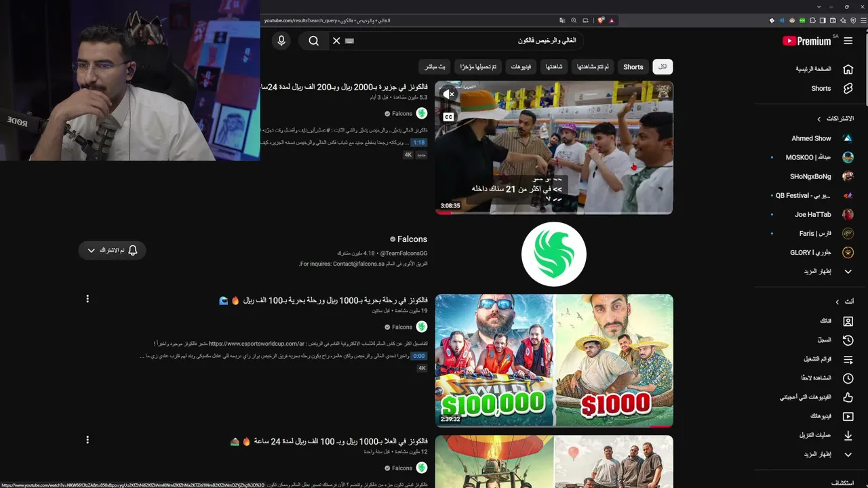Viewport: 868px width, 488px height.
Task: Select the 'الكل' filter chip
Action: click(x=663, y=66)
